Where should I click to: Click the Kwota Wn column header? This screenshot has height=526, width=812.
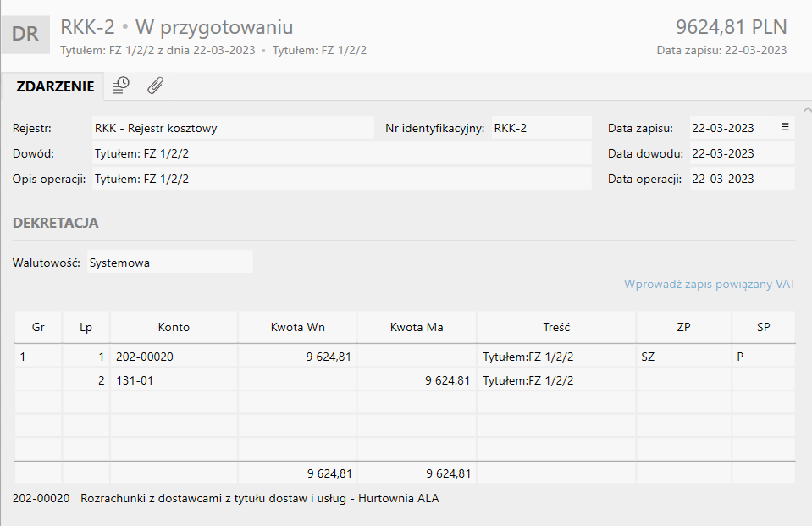[x=298, y=327]
